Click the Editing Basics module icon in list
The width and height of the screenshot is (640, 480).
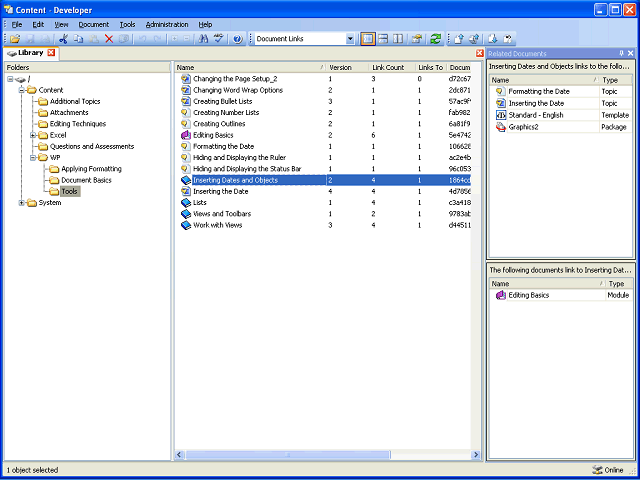coord(186,135)
